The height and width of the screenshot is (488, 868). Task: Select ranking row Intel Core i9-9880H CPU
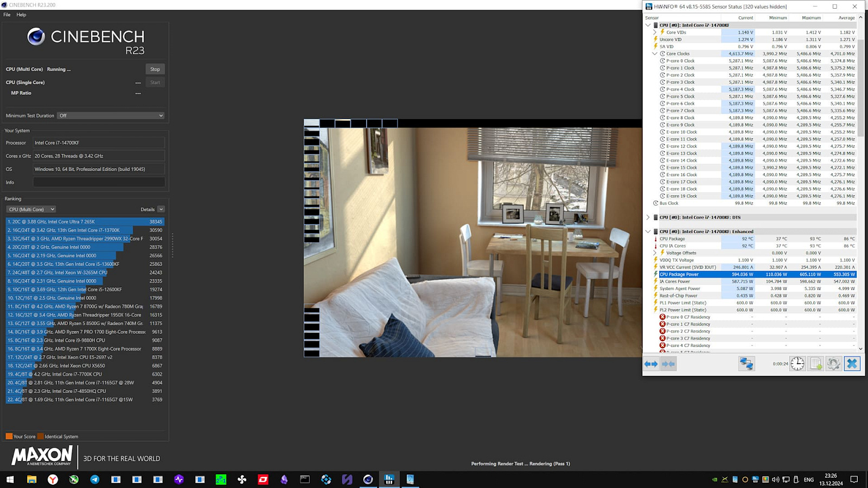click(x=85, y=341)
